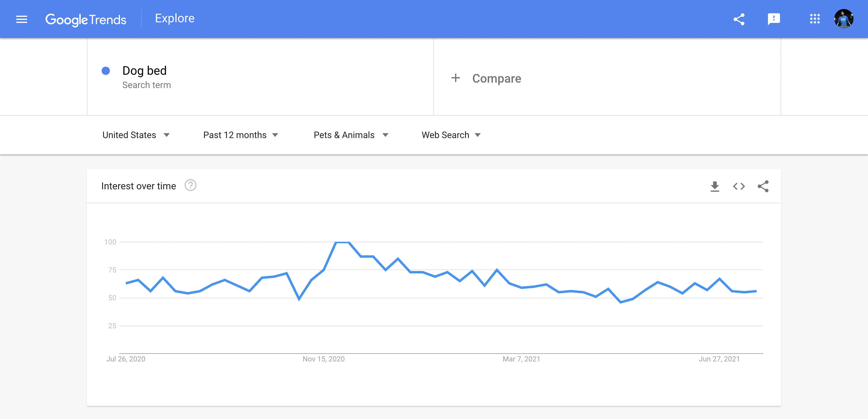Click the chart peak at 100
The image size is (868, 419).
pos(342,242)
